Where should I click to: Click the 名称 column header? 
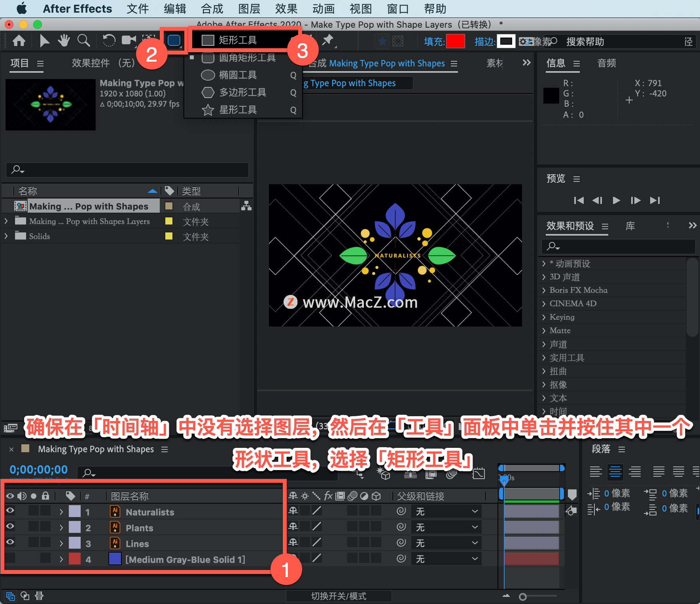pyautogui.click(x=28, y=191)
